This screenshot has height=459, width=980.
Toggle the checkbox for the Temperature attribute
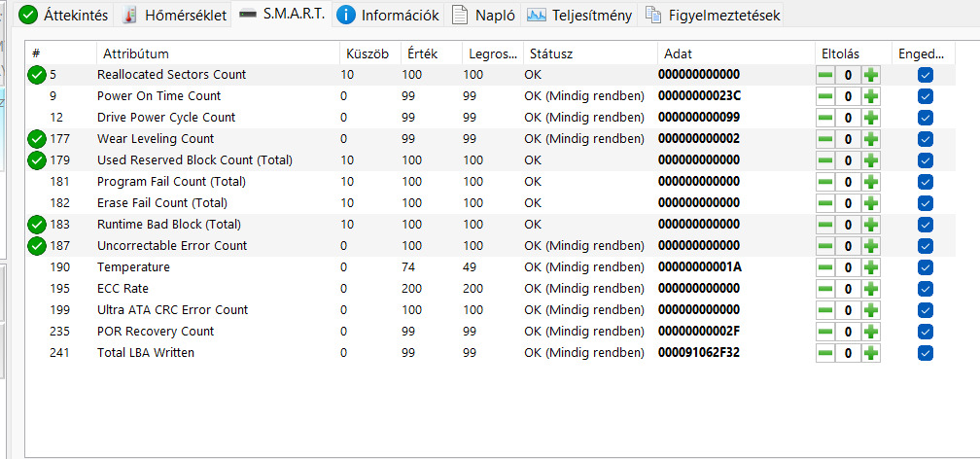[x=926, y=267]
